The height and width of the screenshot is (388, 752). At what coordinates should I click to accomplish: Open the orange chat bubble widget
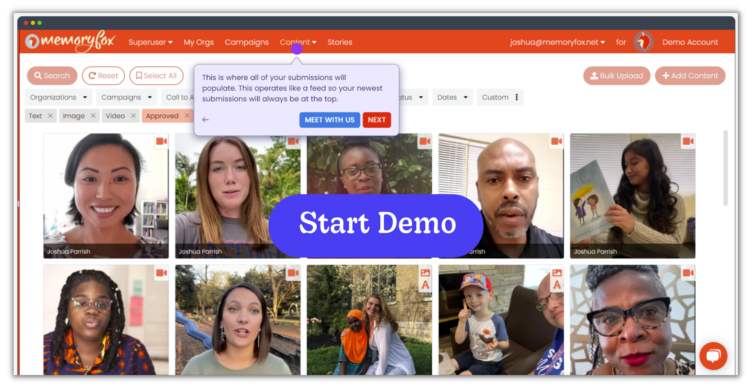[x=713, y=356]
